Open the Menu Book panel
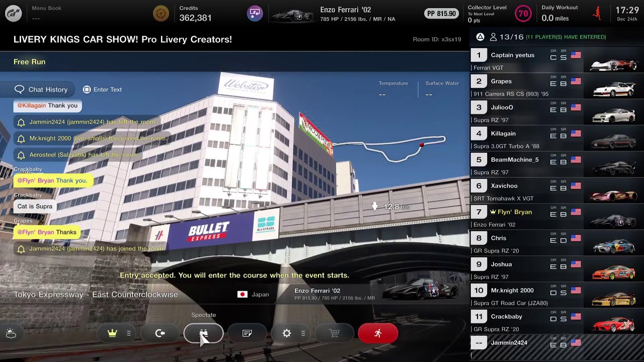The image size is (644, 362). pos(46,13)
